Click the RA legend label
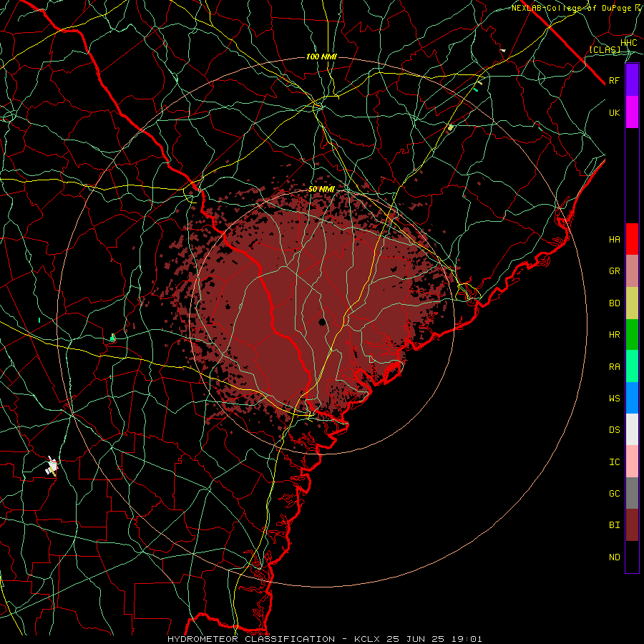Screen dimensions: 644x644 pyautogui.click(x=614, y=367)
